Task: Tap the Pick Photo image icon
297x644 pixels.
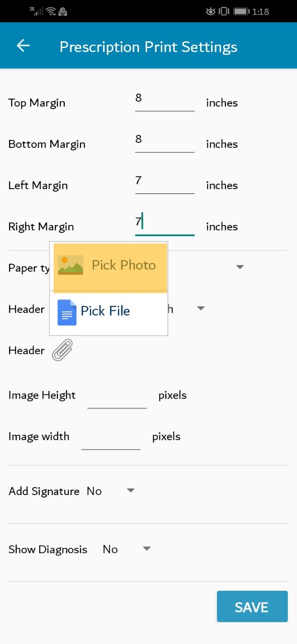Action: [70, 265]
